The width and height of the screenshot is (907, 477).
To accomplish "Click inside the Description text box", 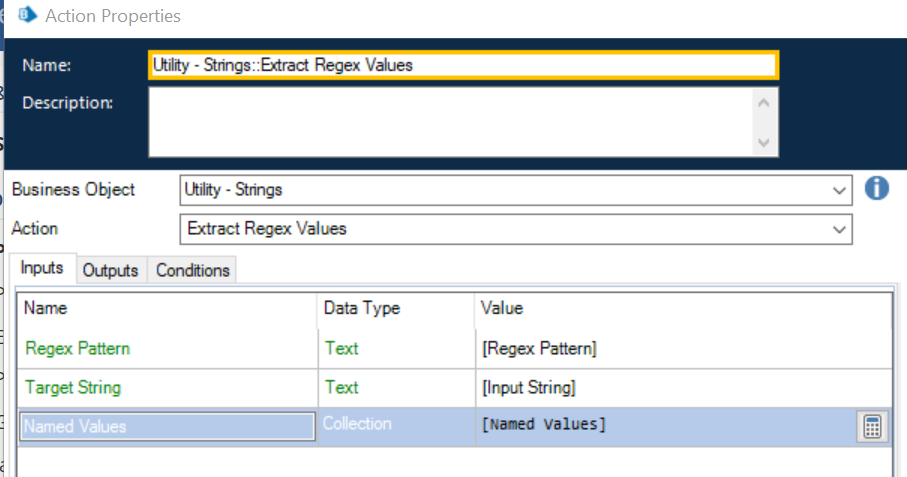I will [450, 122].
